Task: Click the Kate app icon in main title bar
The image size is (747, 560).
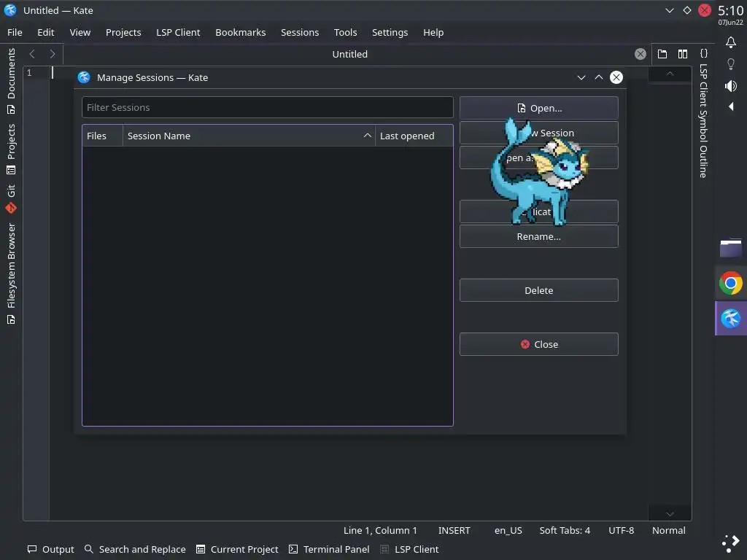Action: pyautogui.click(x=10, y=10)
